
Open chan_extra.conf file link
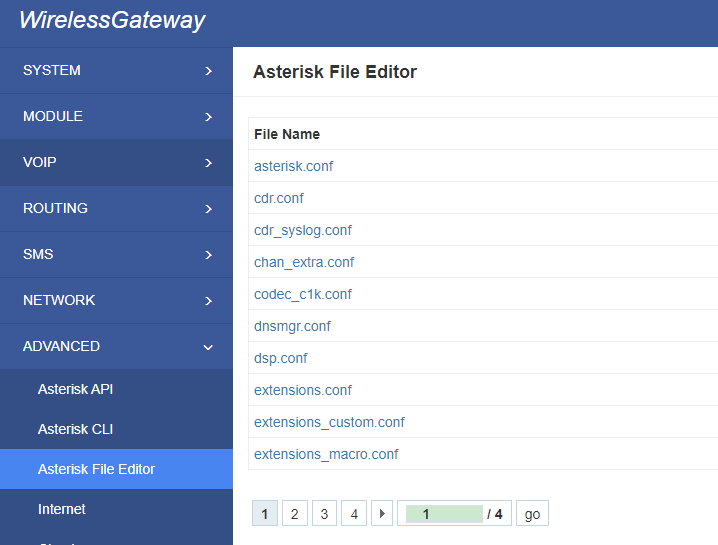click(x=304, y=262)
